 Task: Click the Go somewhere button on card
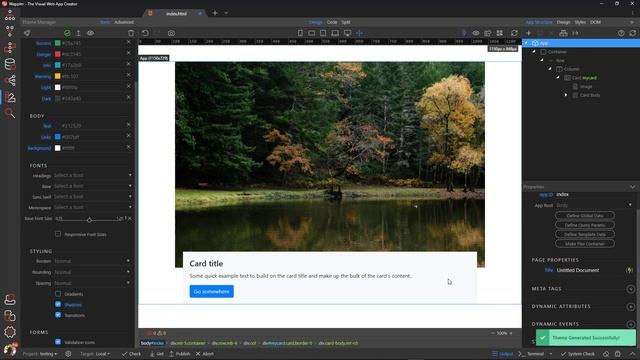(211, 291)
